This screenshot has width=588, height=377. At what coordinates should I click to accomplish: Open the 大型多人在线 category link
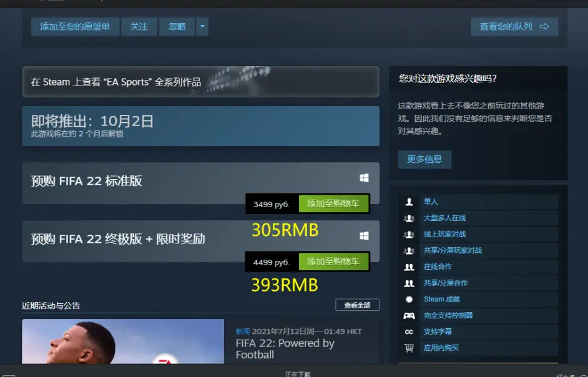tap(445, 218)
